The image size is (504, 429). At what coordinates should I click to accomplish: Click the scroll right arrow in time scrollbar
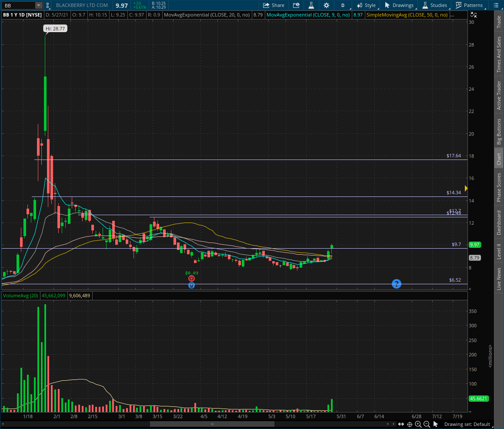coord(394,424)
